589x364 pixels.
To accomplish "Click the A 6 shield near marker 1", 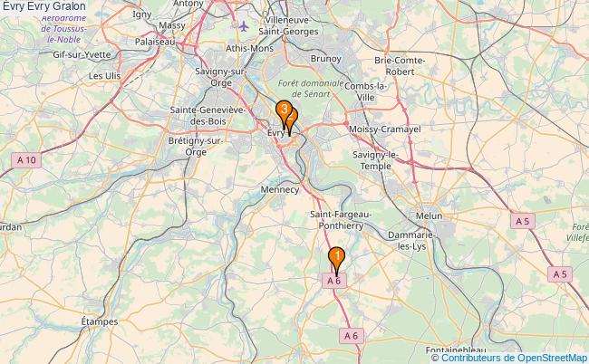I will pos(334,281).
